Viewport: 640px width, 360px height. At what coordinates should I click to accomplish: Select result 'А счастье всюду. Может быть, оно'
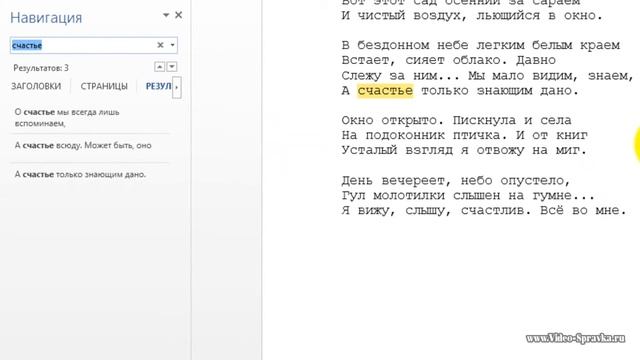91,146
